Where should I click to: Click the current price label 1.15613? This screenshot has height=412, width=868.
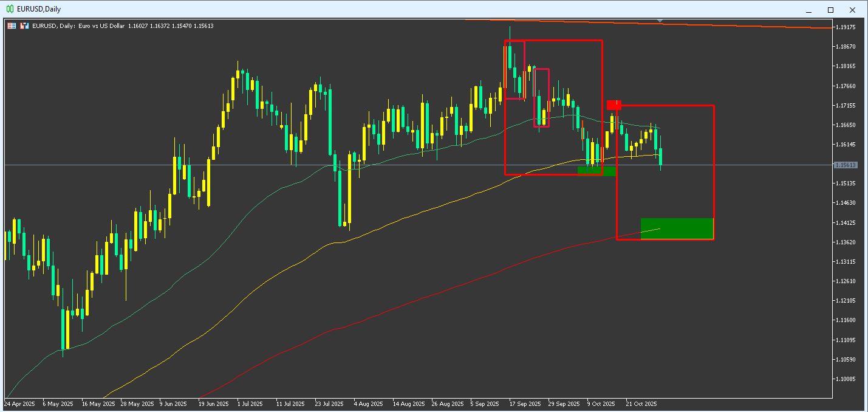click(x=846, y=165)
